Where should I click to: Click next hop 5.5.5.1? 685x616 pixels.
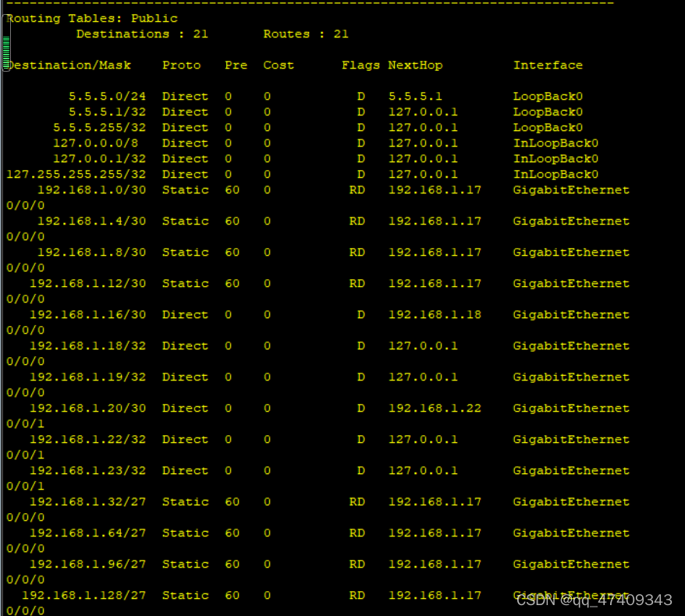(415, 96)
